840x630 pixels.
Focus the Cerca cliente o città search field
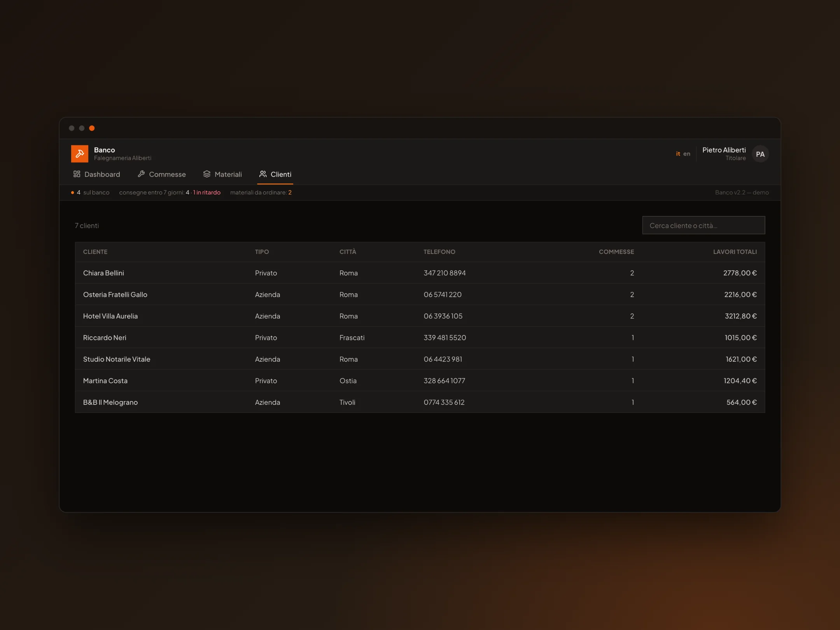(703, 225)
